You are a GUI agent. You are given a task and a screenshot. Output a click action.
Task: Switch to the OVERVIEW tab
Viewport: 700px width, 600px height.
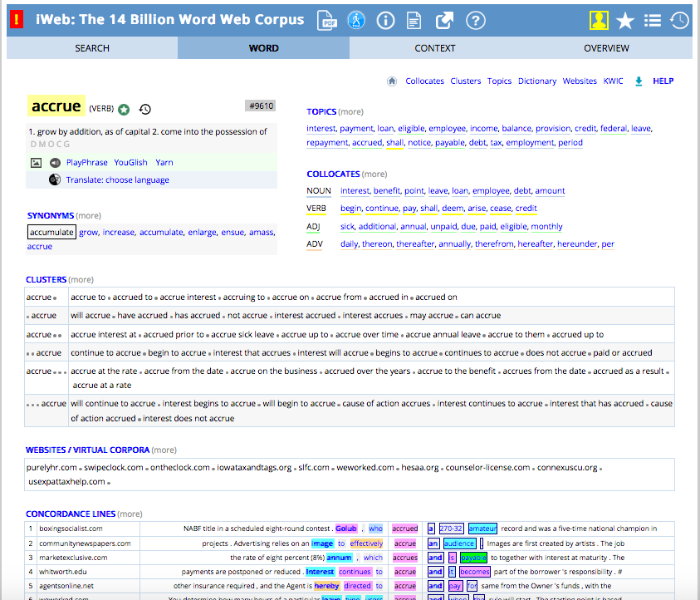pos(606,48)
